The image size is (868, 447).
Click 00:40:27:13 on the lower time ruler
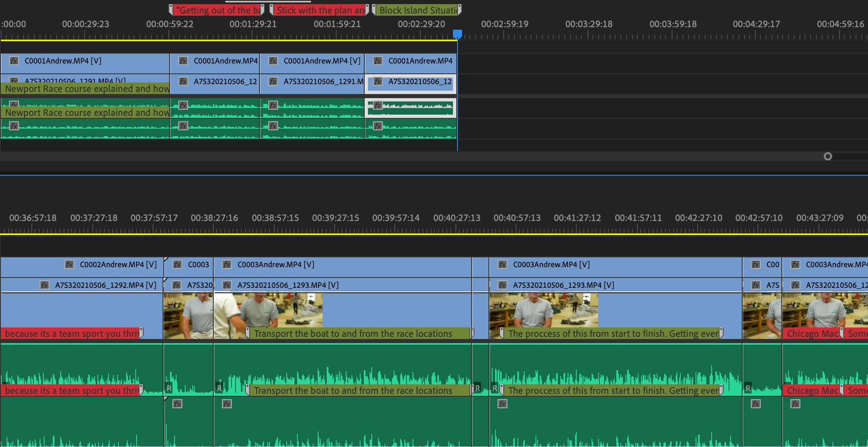[x=457, y=218]
